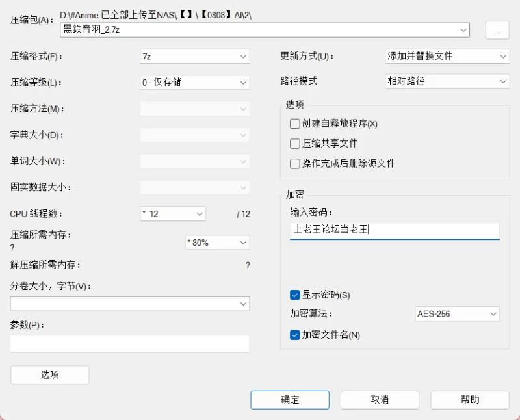This screenshot has width=520, height=420.
Task: Click the 加密算法 label
Action: [x=311, y=313]
